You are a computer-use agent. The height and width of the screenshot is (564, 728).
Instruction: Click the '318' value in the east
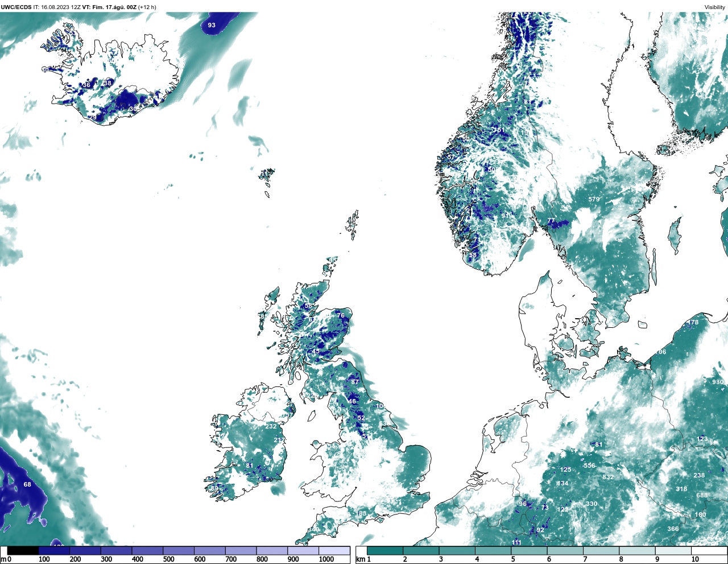pos(681,489)
